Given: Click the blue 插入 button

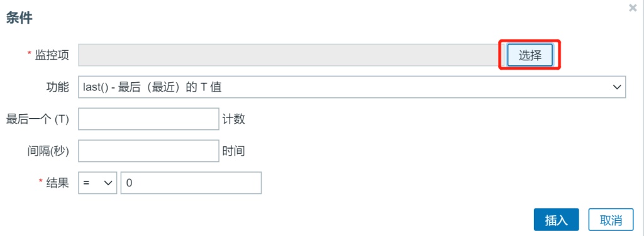Looking at the screenshot, I should (x=556, y=220).
